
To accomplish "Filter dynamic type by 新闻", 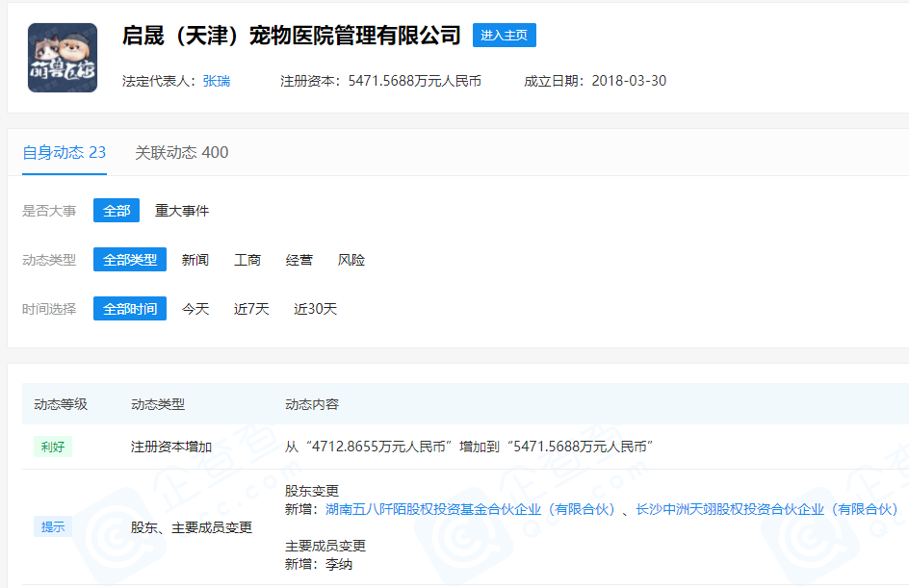I will (x=195, y=260).
